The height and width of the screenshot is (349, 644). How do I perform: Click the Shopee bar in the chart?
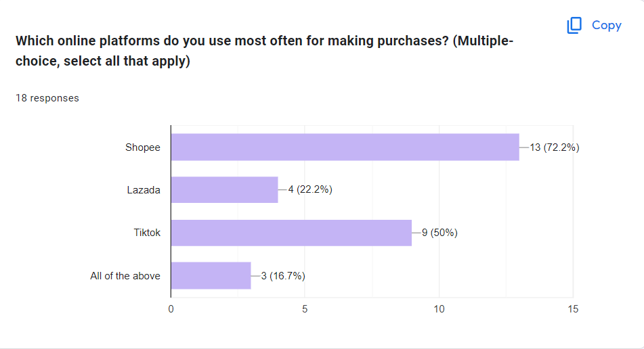point(345,147)
